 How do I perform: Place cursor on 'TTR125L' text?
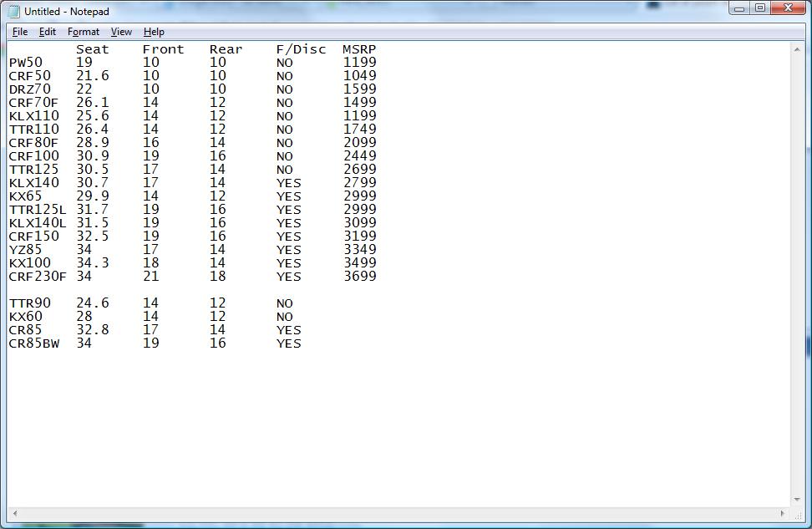[x=38, y=210]
